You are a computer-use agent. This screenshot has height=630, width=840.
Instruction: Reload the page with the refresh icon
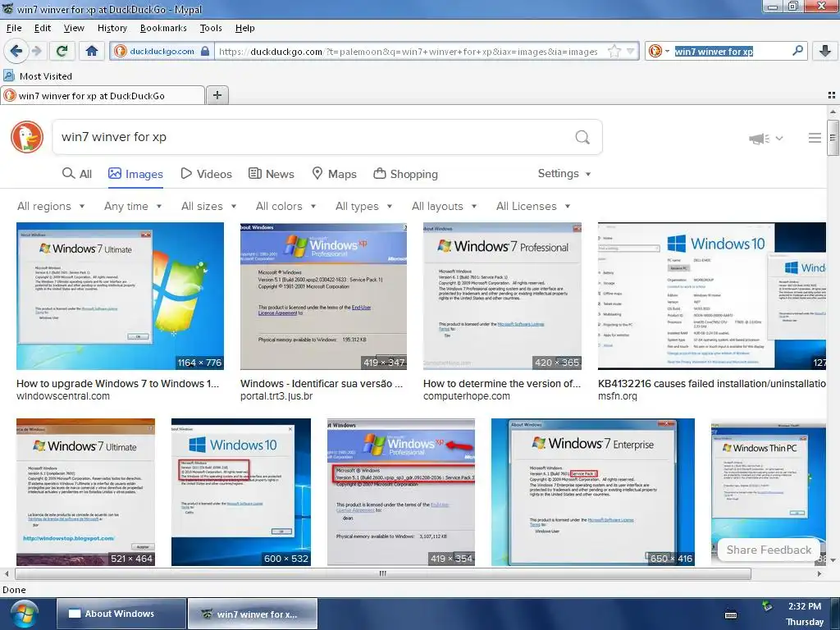[x=62, y=51]
